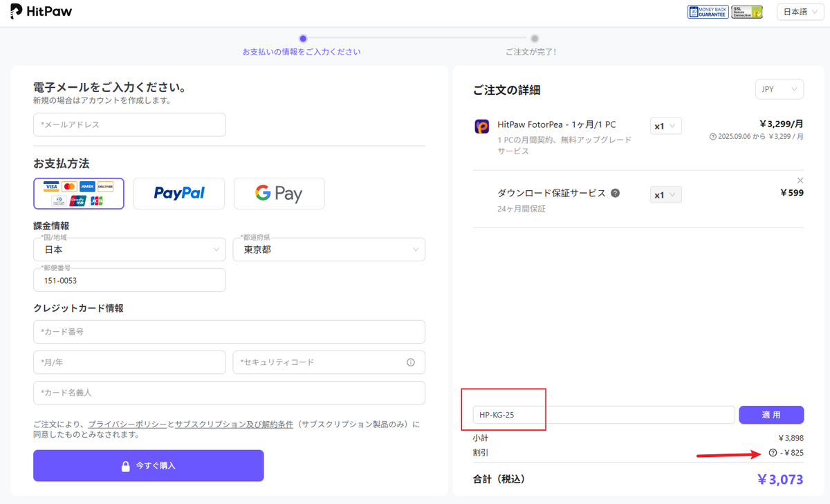Screen dimensions: 830x504
Task: Open the プライバシーポリシー link
Action: pos(127,424)
